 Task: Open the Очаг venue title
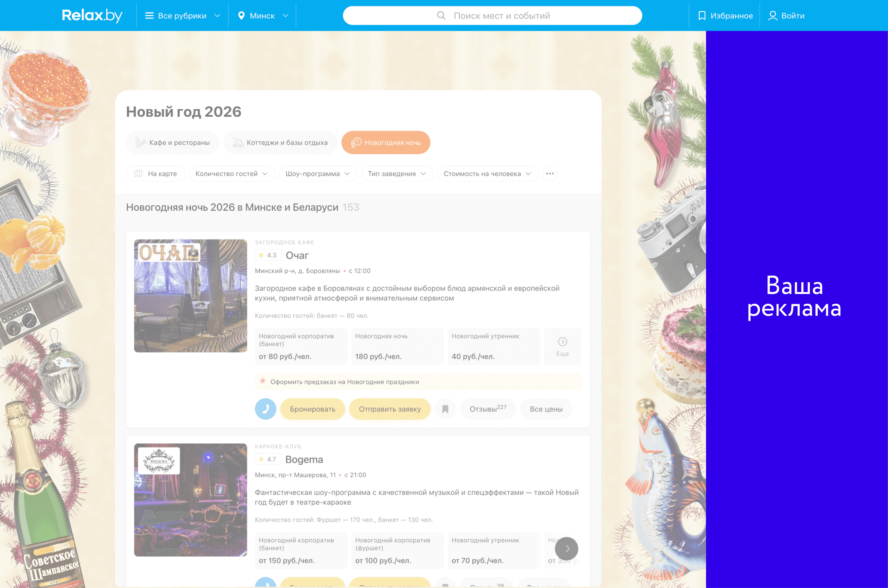[297, 255]
